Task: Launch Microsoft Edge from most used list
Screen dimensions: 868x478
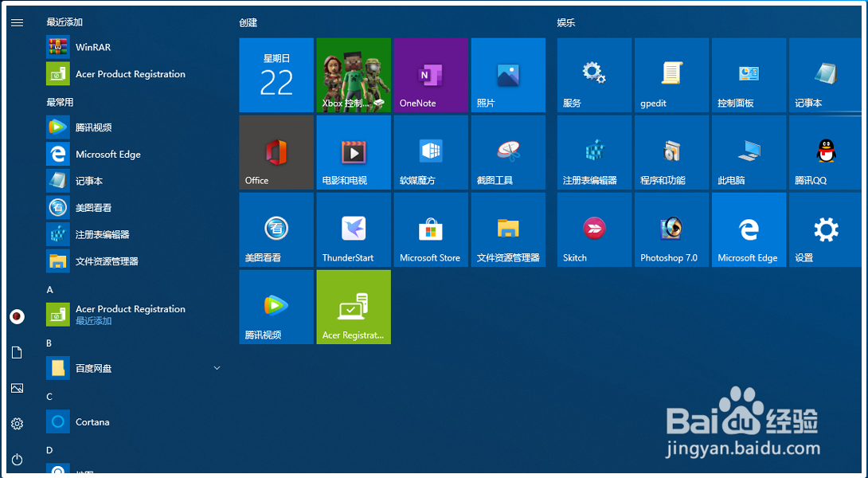Action: point(134,154)
